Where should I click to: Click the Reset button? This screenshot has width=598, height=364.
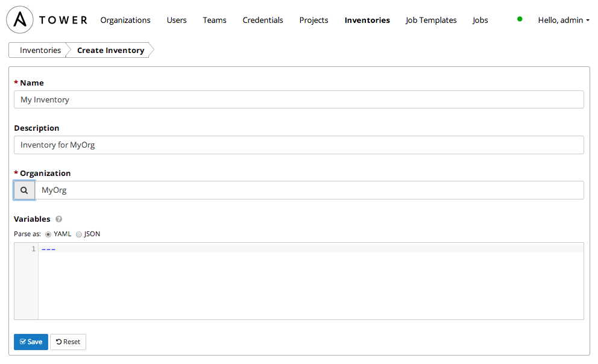[68, 342]
